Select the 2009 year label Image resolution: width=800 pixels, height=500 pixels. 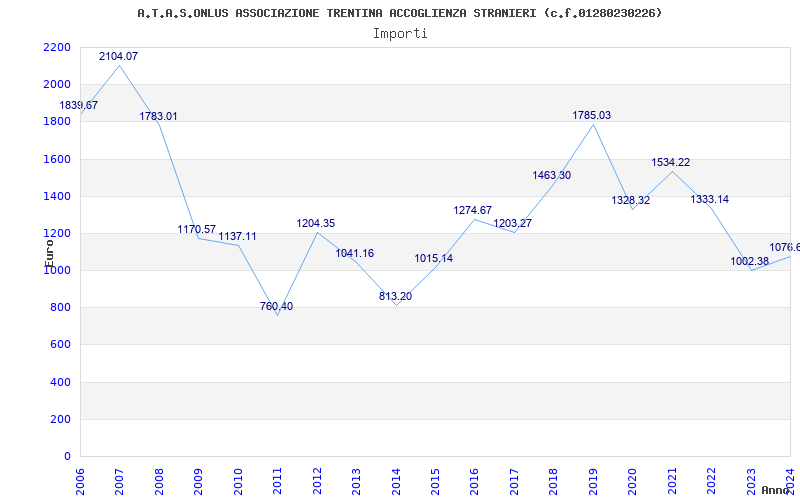[198, 481]
